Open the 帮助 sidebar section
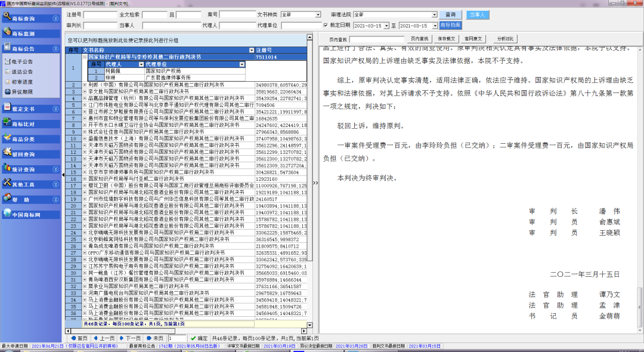Image resolution: width=644 pixels, height=352 pixels. [30, 200]
